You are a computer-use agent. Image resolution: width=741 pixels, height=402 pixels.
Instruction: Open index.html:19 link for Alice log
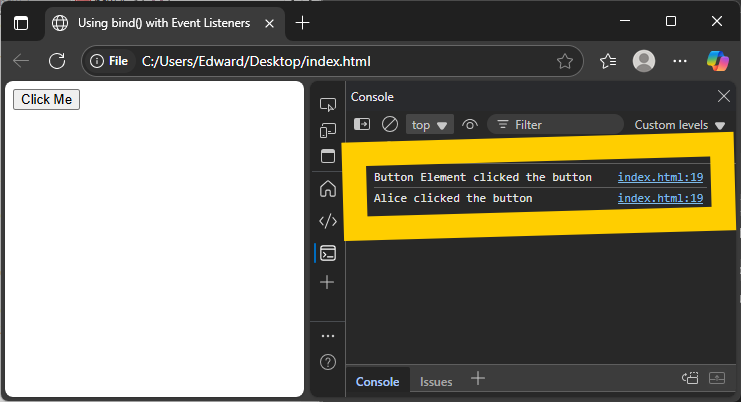660,198
